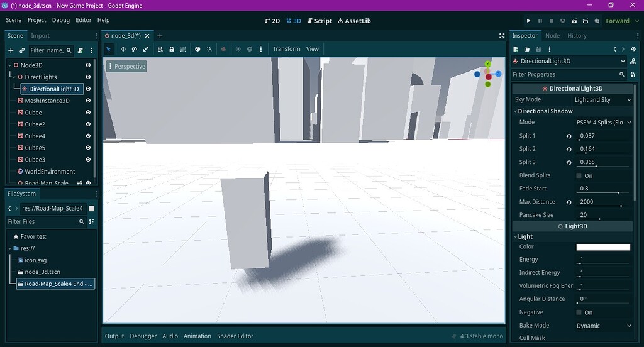Enable the Negative light checkbox

coord(579,312)
